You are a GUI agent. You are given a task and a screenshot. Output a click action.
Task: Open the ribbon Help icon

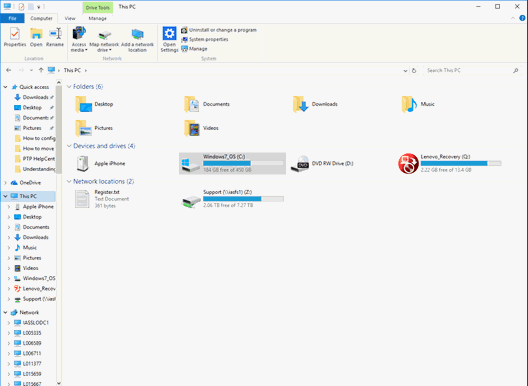[x=522, y=18]
